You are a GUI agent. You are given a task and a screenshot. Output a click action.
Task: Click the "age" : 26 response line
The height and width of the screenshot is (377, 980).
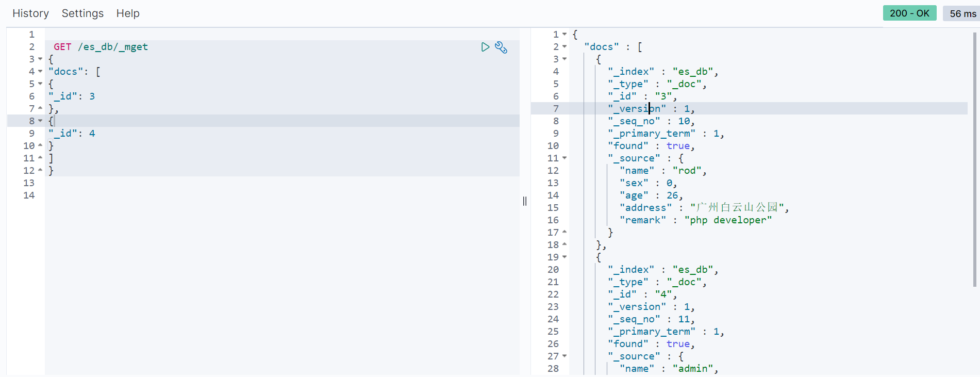tap(651, 195)
